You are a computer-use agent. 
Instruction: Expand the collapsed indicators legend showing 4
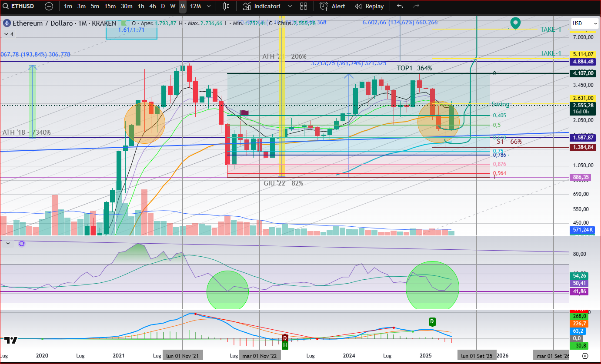pyautogui.click(x=8, y=34)
